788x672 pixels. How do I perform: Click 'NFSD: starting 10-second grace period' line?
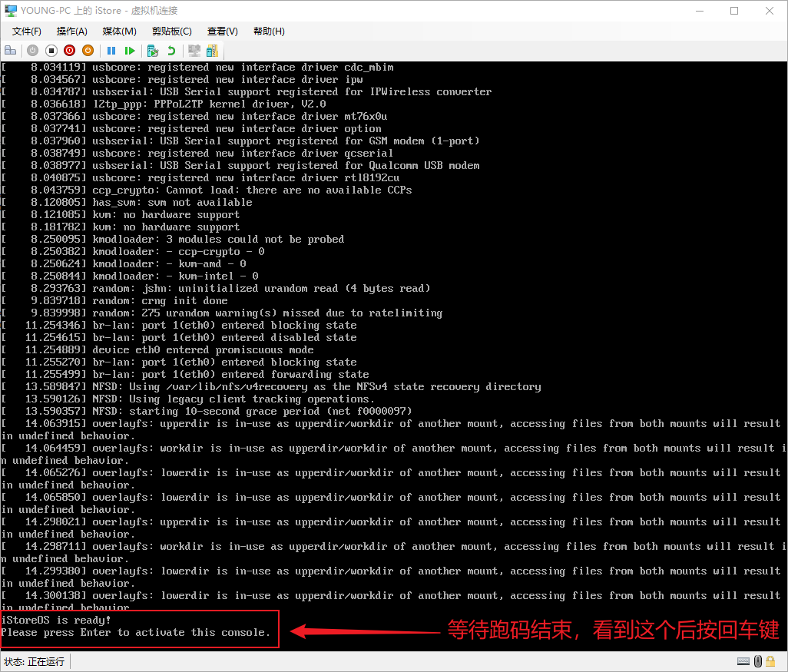[x=207, y=411]
